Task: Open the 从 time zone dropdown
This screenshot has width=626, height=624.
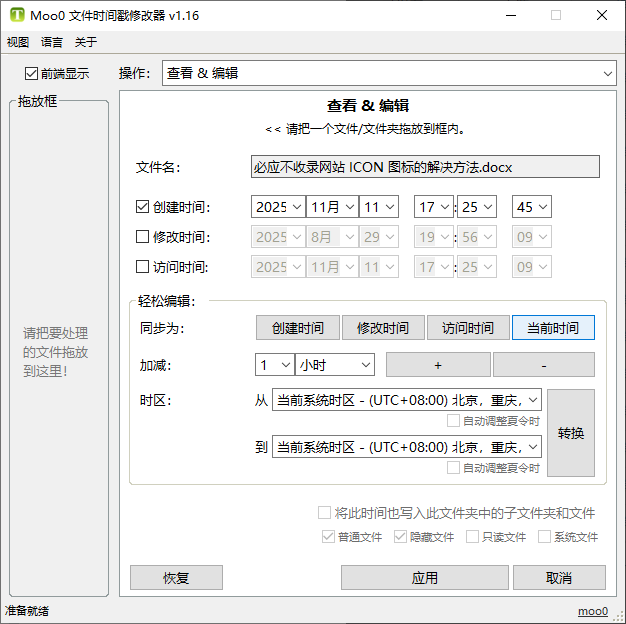Action: (x=407, y=400)
